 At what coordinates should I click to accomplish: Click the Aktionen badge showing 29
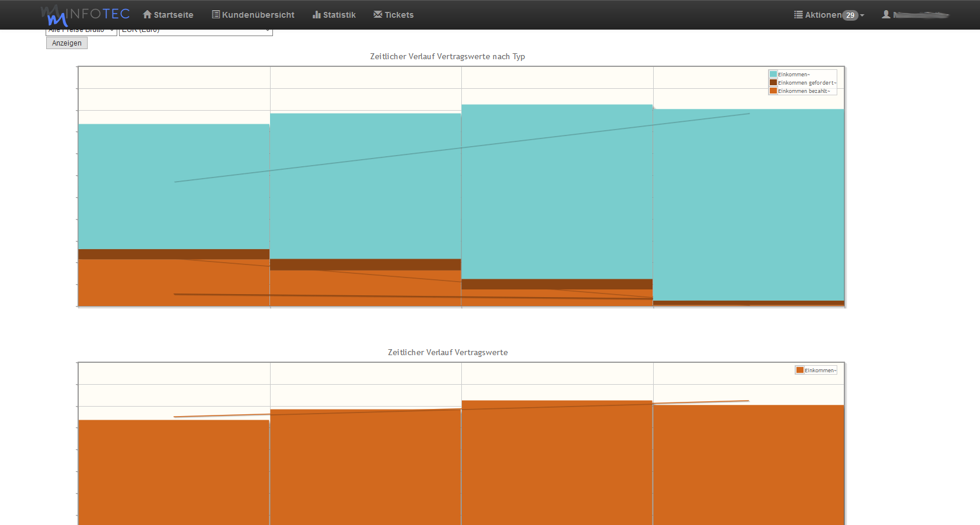pos(850,15)
